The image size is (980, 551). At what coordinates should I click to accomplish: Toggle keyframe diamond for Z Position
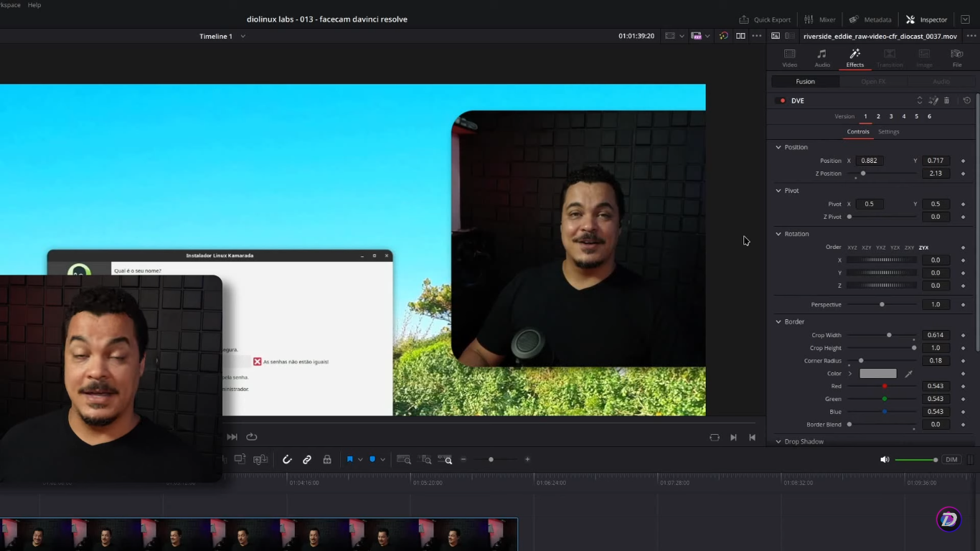(963, 174)
